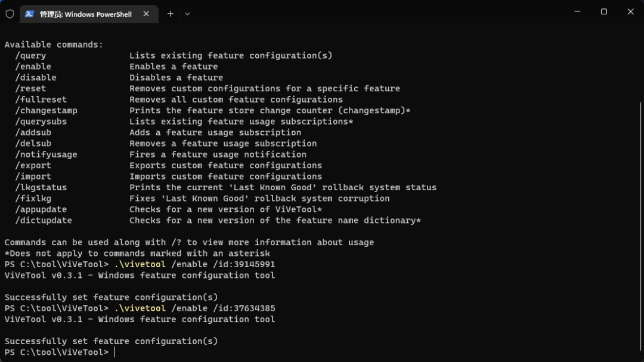Minimize the terminal window
The height and width of the screenshot is (362, 644).
577,11
